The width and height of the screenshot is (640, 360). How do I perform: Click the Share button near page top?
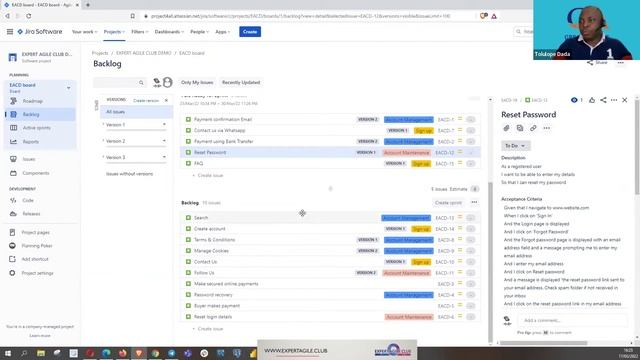tap(598, 63)
